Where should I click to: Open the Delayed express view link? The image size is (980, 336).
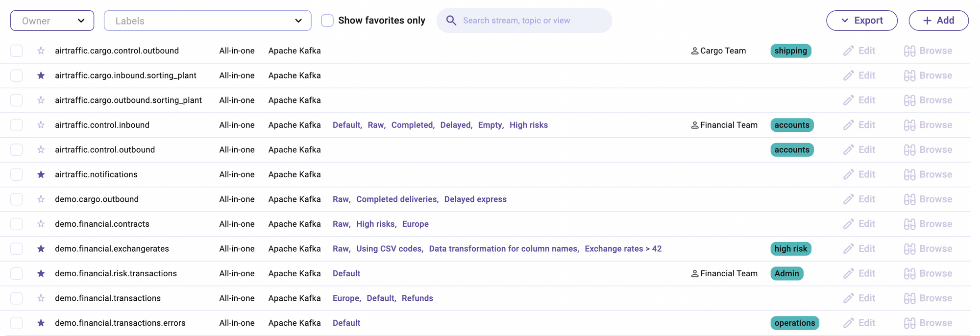click(475, 199)
